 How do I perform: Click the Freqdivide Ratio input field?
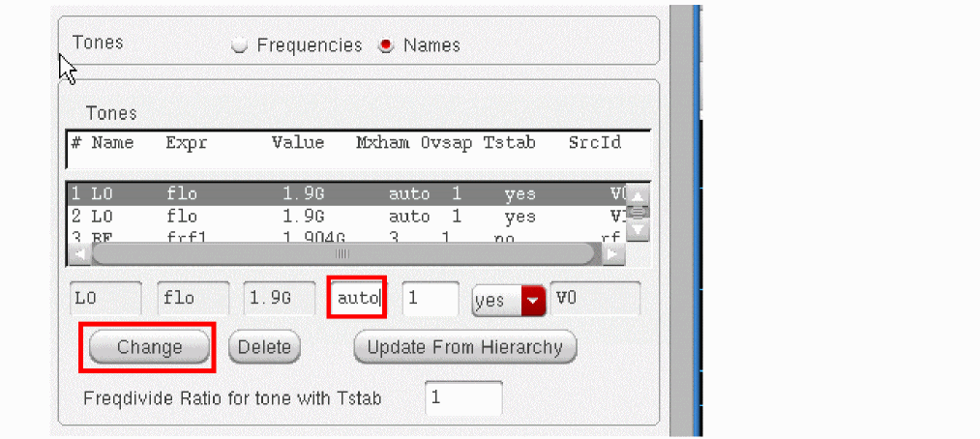point(463,397)
